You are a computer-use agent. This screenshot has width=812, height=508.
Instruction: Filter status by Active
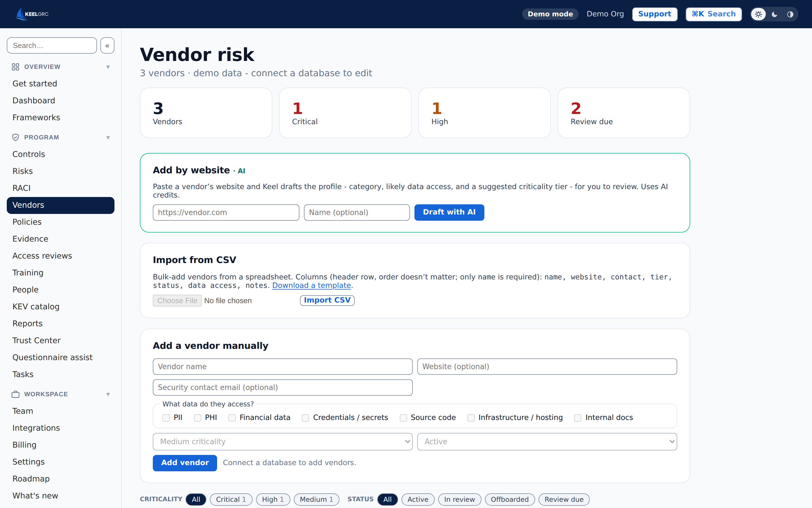[418, 499]
